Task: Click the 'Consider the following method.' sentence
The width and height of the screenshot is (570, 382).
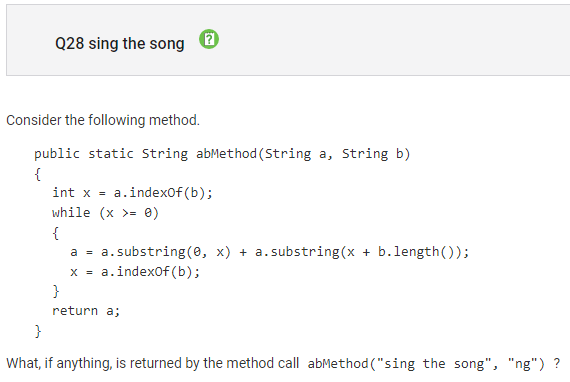Action: (103, 120)
